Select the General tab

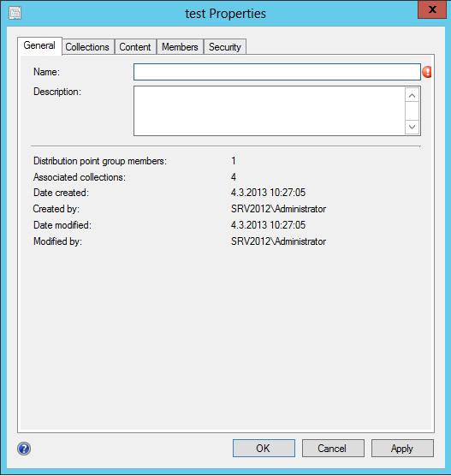tap(39, 46)
